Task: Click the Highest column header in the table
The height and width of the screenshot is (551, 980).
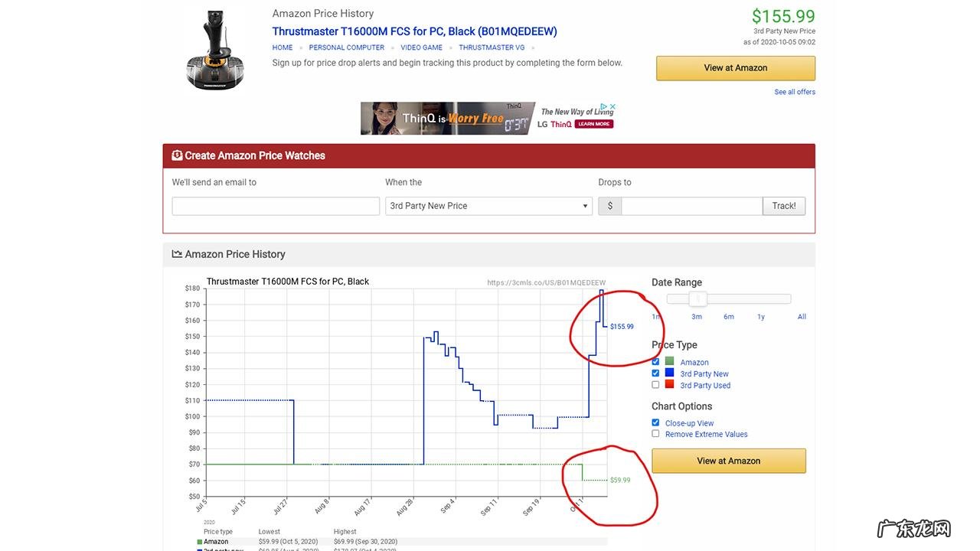Action: 345,532
